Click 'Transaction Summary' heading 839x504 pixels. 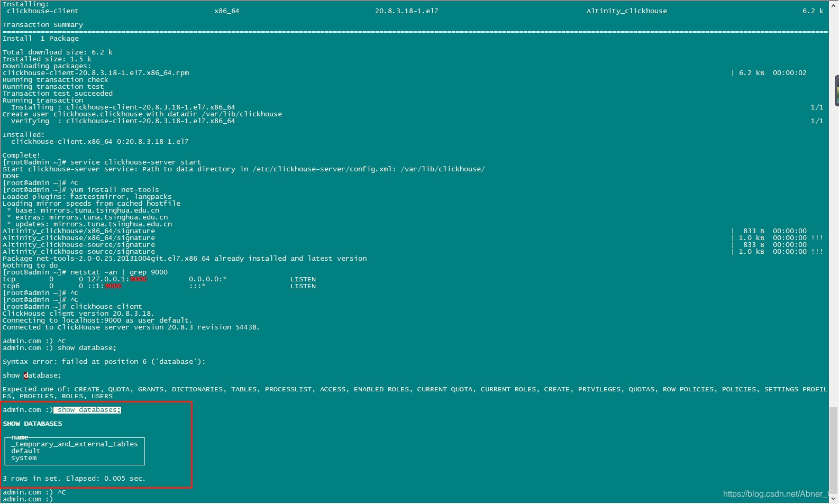pyautogui.click(x=43, y=25)
